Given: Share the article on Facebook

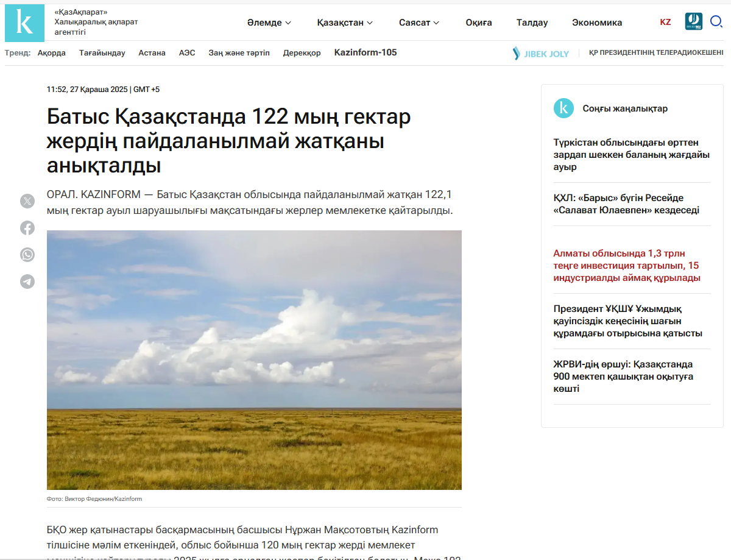Looking at the screenshot, I should 27,228.
